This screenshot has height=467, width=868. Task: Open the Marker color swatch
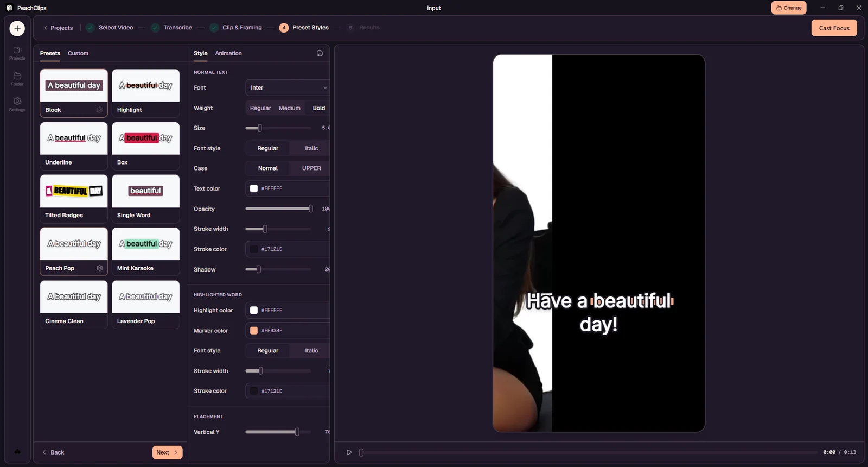click(x=253, y=330)
